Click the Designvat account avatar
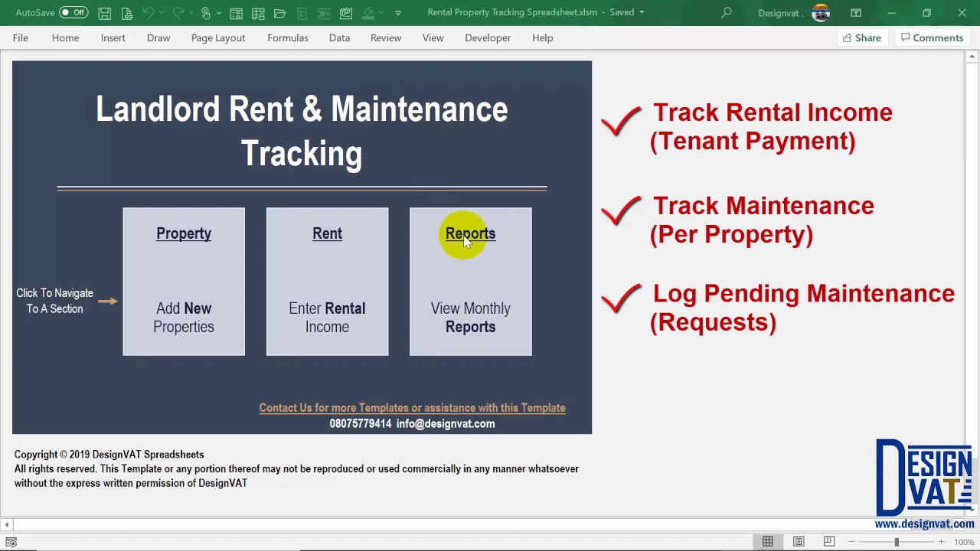Screen dimensions: 980x551 click(821, 13)
